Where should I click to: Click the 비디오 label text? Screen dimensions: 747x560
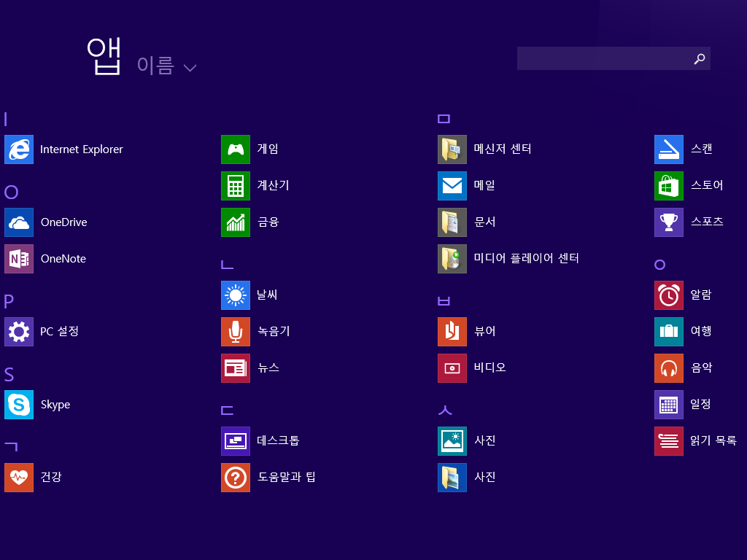tap(489, 367)
